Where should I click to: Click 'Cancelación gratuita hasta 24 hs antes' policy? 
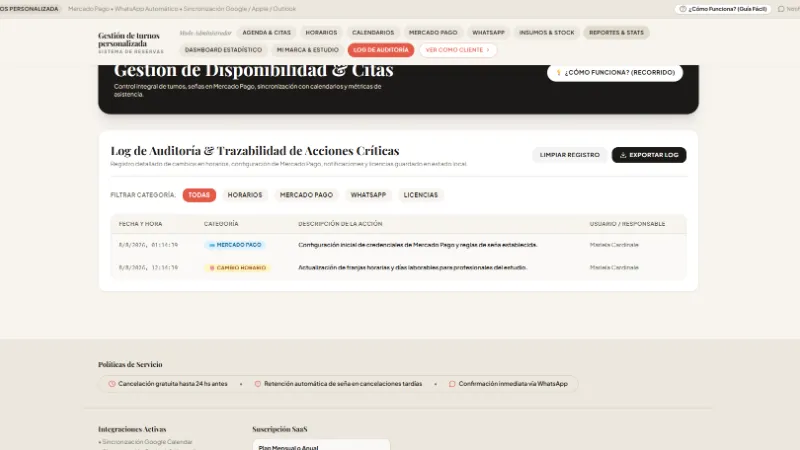point(173,384)
